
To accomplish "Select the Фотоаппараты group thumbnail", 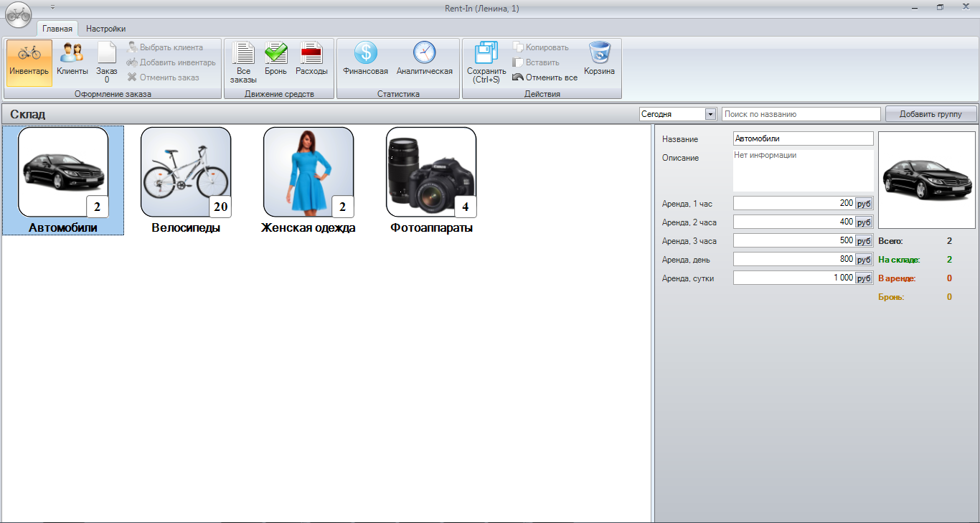I will (x=431, y=172).
